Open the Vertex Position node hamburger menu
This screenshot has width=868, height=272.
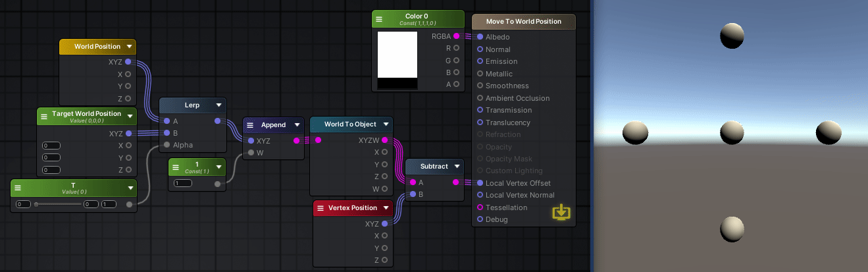click(x=320, y=208)
